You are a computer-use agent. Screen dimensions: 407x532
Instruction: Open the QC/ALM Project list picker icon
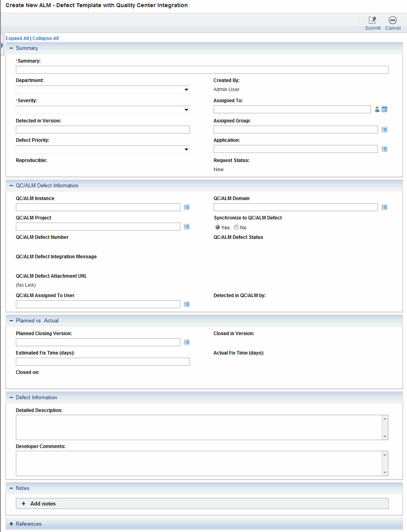pos(187,227)
